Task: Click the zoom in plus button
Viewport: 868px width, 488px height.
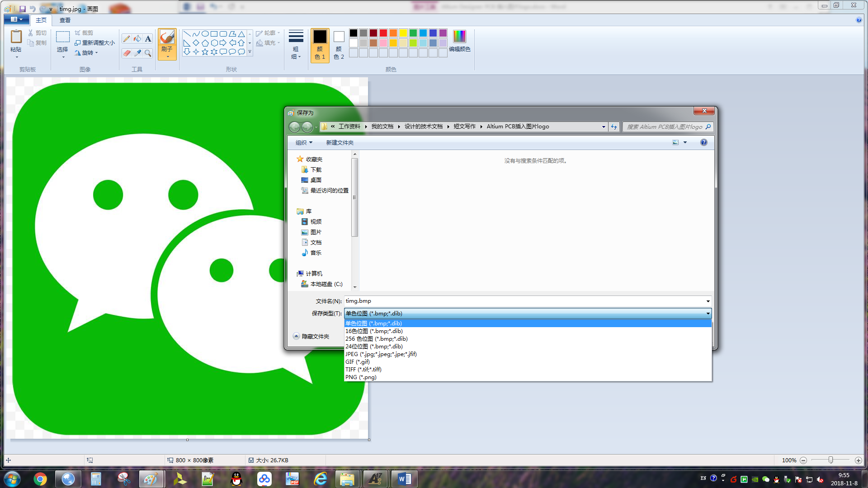Action: click(x=859, y=460)
